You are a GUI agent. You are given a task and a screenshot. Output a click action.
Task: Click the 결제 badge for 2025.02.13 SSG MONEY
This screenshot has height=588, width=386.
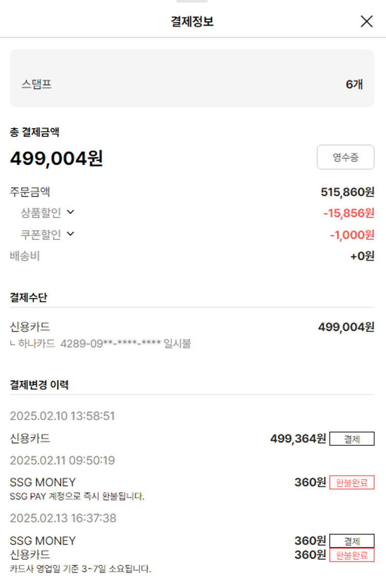click(x=352, y=541)
